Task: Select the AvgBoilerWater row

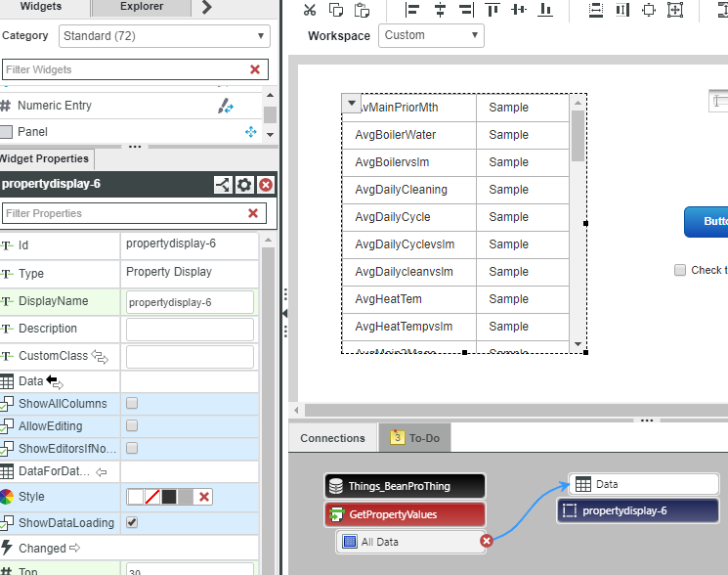Action: [x=455, y=135]
